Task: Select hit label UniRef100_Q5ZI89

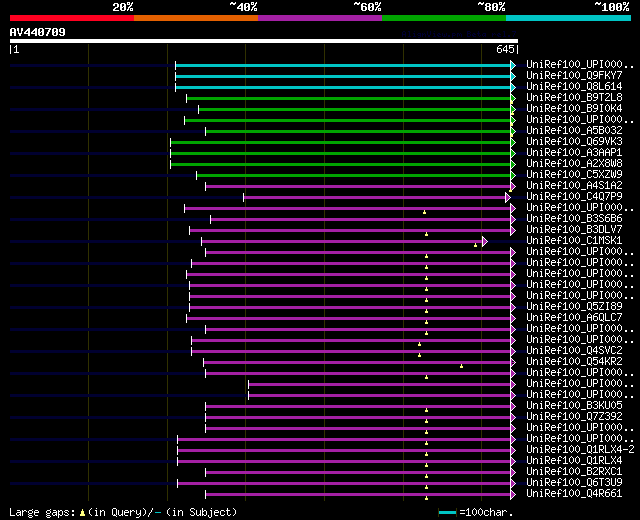Action: tap(574, 307)
